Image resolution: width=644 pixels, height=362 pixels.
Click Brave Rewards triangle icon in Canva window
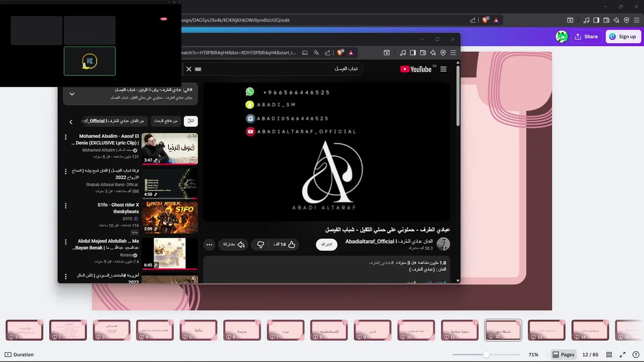click(496, 20)
